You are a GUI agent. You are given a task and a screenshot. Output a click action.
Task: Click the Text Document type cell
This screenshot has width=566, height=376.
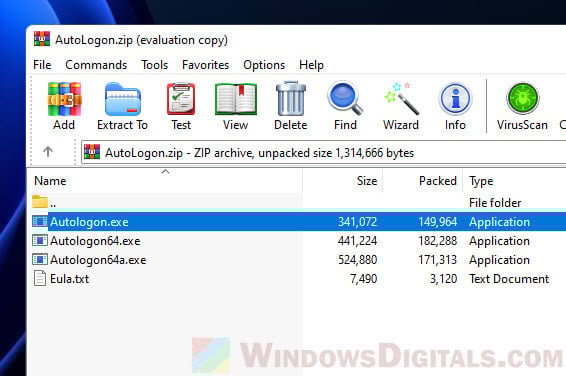pos(509,279)
